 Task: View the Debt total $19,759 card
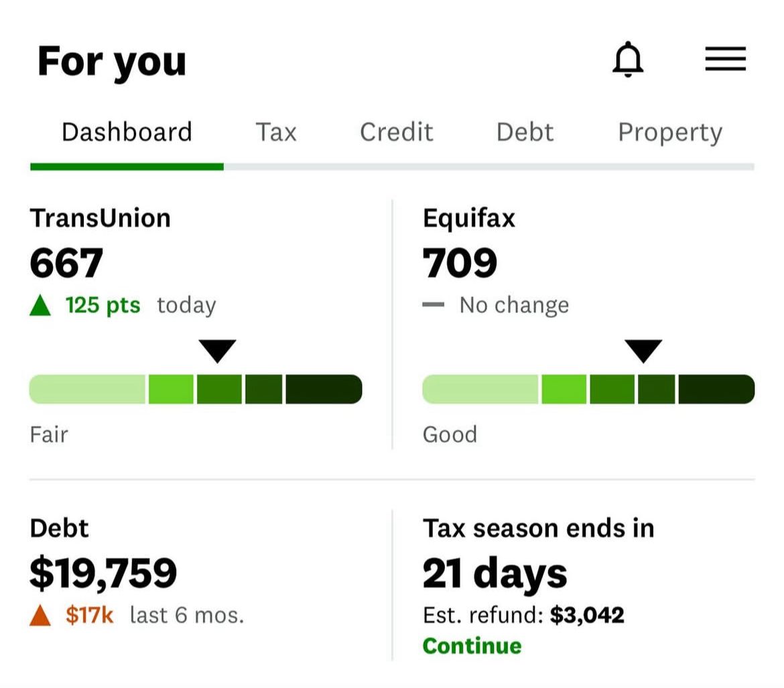104,573
